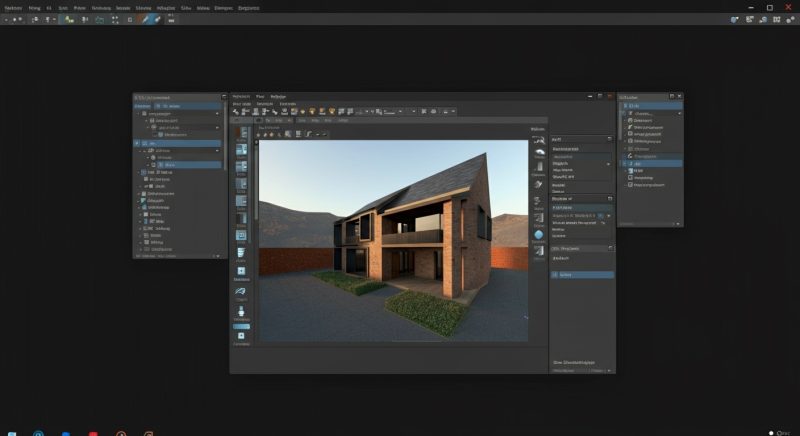Viewport: 800px width, 436px height.
Task: Select the bottle-shaped tool in left tool column
Action: pyautogui.click(x=241, y=311)
